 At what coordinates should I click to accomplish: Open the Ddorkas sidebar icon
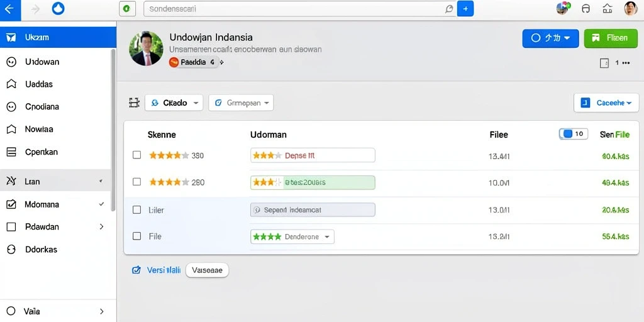pos(11,249)
